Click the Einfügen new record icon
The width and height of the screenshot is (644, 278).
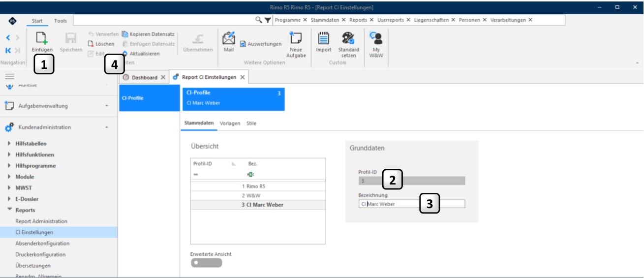[42, 39]
